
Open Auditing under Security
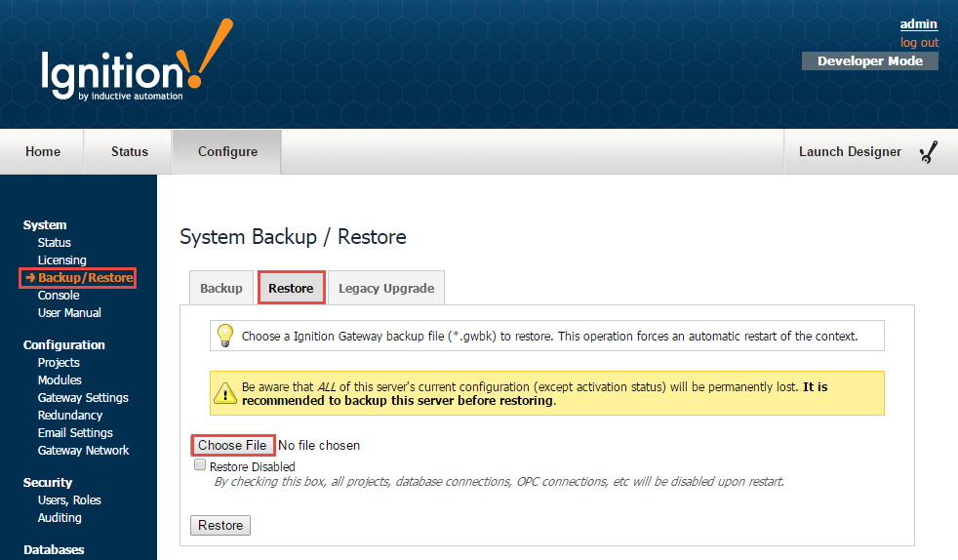(60, 518)
